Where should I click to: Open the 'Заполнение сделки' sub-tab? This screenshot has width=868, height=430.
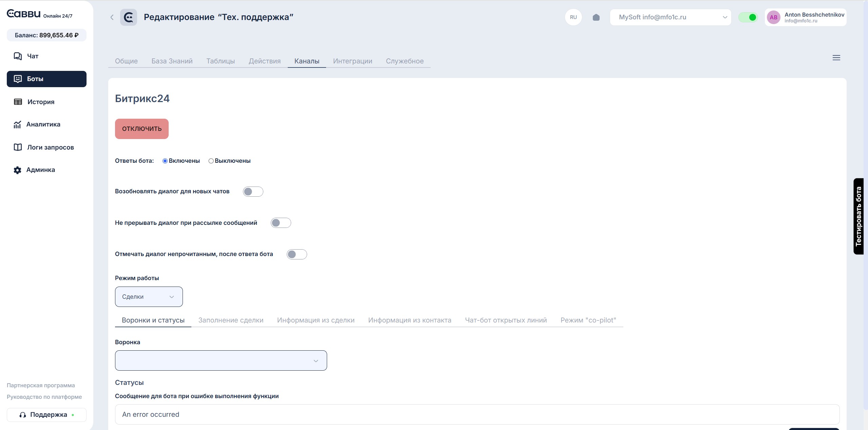231,320
